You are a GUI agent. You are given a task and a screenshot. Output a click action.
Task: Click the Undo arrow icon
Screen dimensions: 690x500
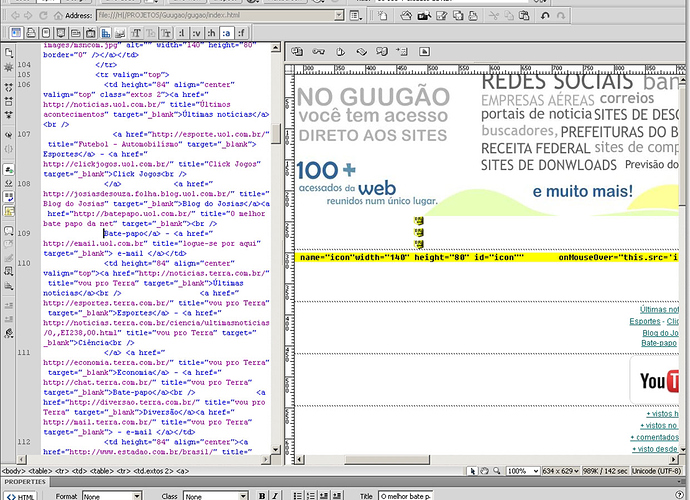(x=545, y=16)
